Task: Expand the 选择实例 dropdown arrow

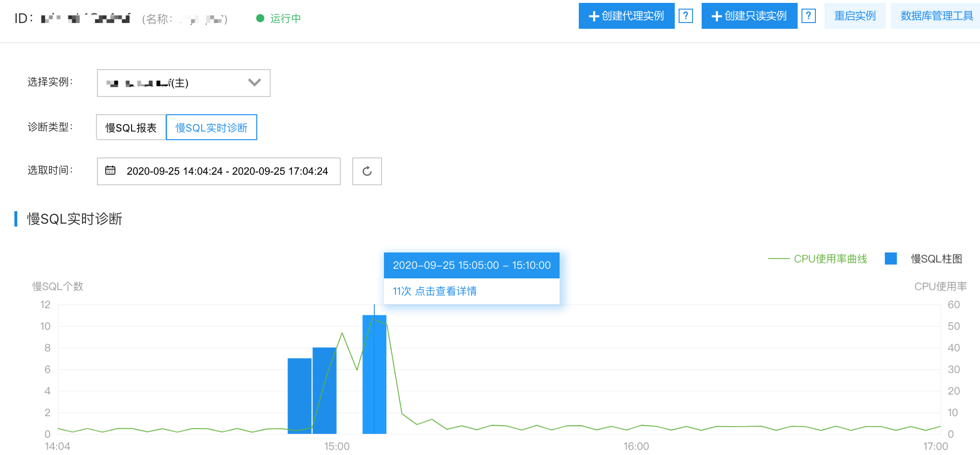Action: click(x=254, y=83)
